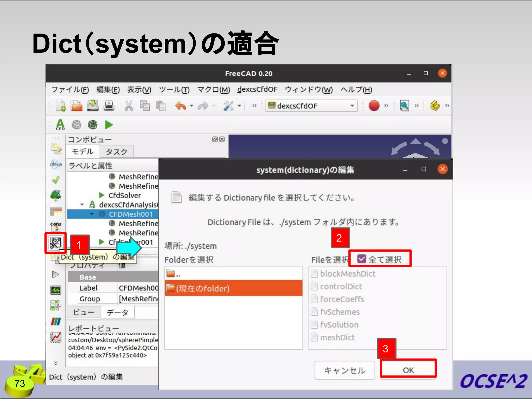Click the CFD analysis container icon

click(x=60, y=125)
